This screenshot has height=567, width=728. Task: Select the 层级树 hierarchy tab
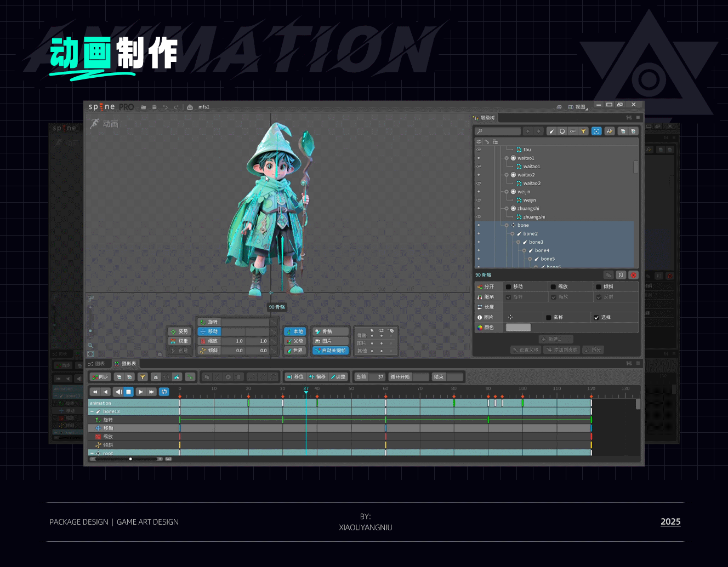pos(485,118)
